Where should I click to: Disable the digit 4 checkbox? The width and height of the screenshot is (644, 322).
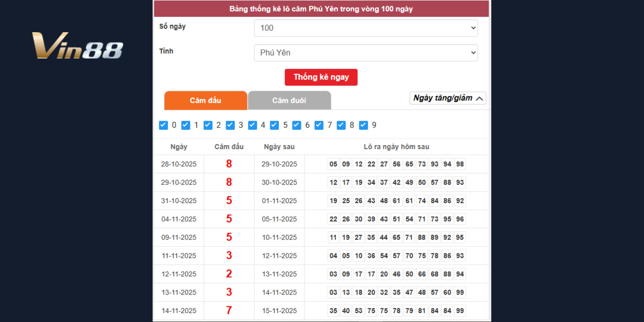(x=252, y=125)
